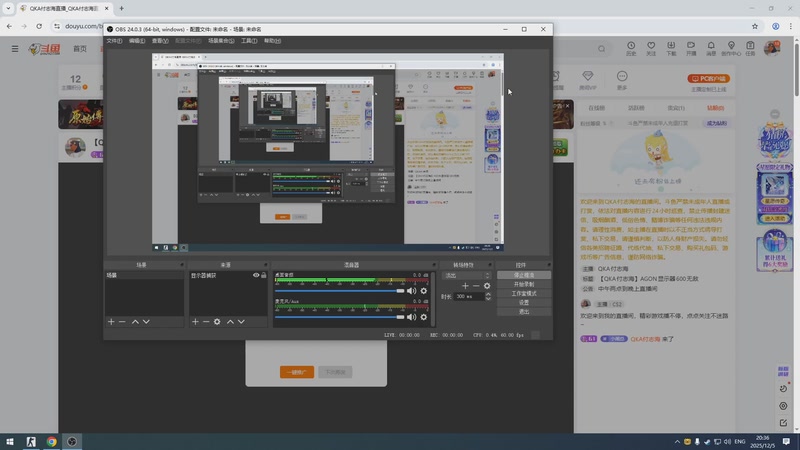This screenshot has height=450, width=800.
Task: Reload the Douyu page in Chrome
Action: (39, 26)
